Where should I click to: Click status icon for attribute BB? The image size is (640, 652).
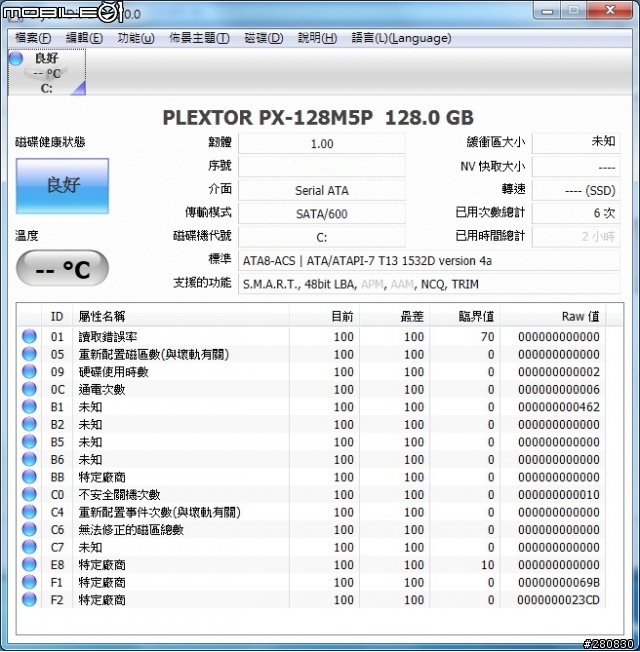coord(29,477)
